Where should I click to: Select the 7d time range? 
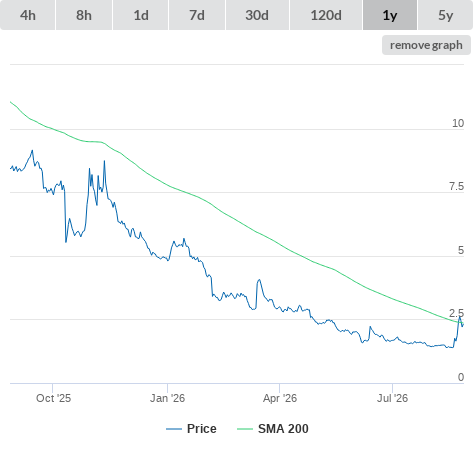pos(197,15)
